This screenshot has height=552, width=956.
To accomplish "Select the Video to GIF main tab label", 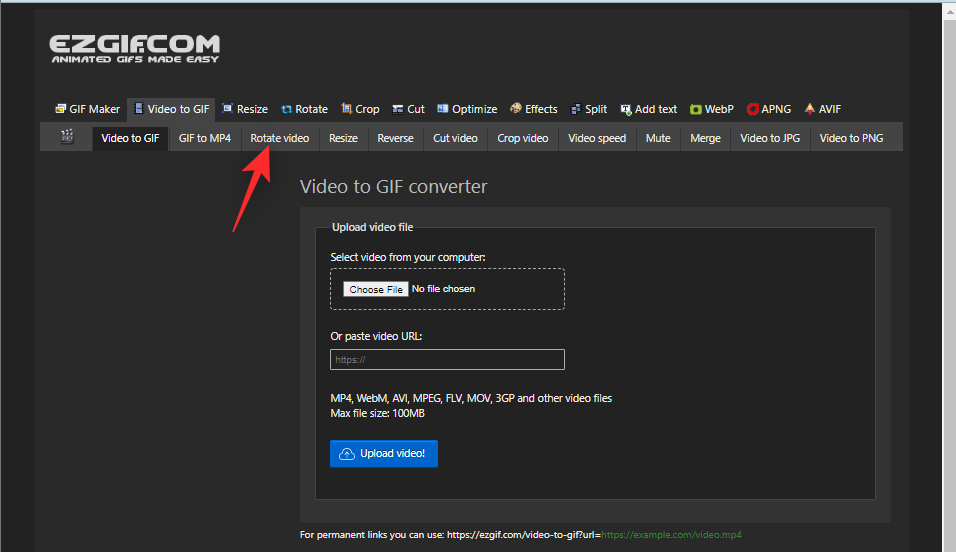I will (178, 109).
